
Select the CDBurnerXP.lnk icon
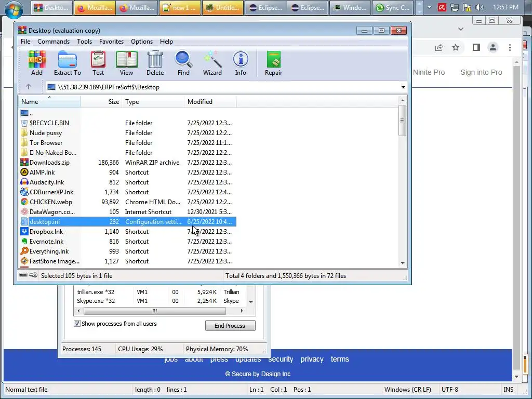(x=24, y=192)
